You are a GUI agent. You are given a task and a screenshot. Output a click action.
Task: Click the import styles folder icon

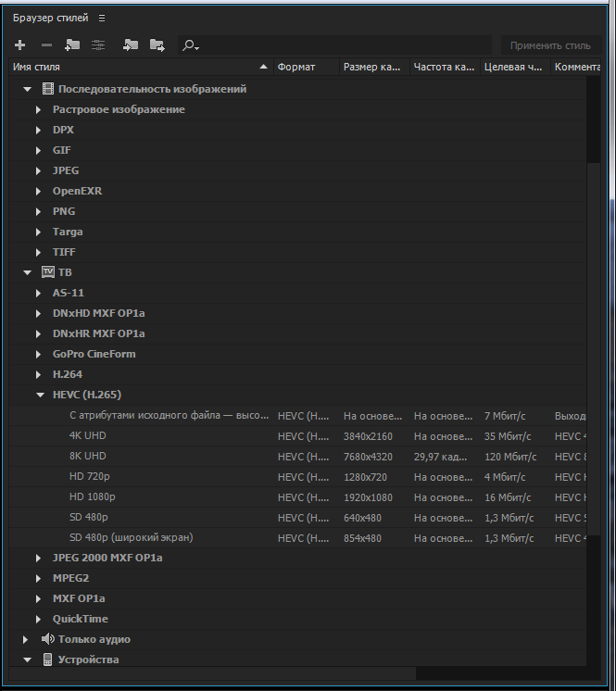point(130,45)
